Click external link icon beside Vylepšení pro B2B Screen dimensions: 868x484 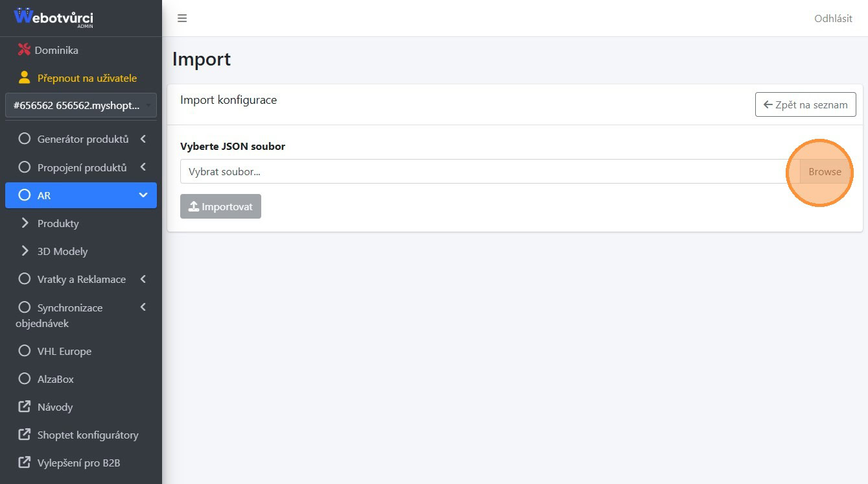(25, 462)
